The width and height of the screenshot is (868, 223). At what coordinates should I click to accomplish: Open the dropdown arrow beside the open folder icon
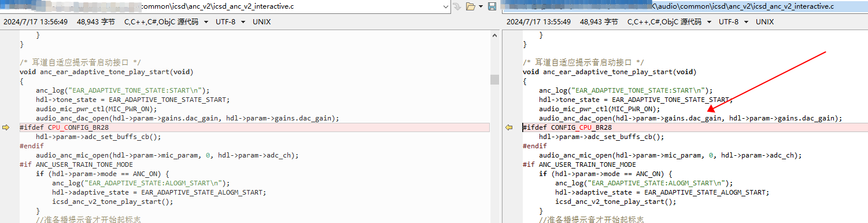click(481, 6)
